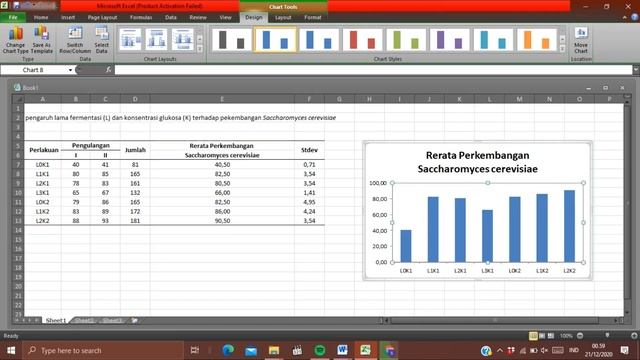Screen dimensions: 640x360
Task: Select cell with value 90,50
Action: pos(222,221)
